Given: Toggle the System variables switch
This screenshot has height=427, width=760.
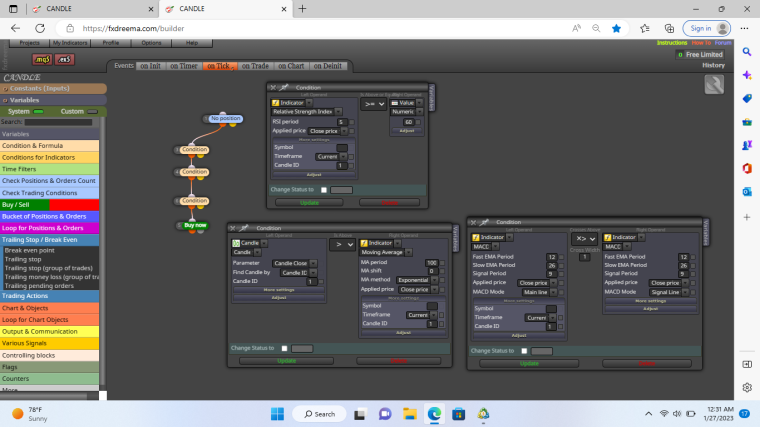Looking at the screenshot, I should [x=38, y=111].
